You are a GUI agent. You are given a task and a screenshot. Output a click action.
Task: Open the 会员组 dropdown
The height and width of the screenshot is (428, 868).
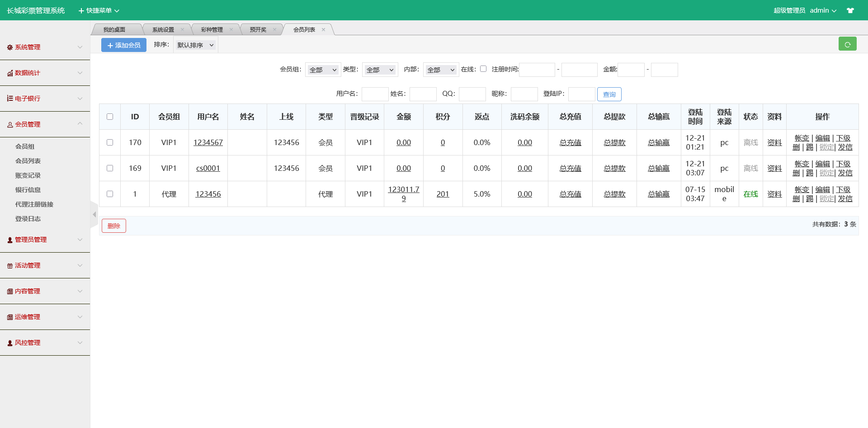[x=323, y=70]
